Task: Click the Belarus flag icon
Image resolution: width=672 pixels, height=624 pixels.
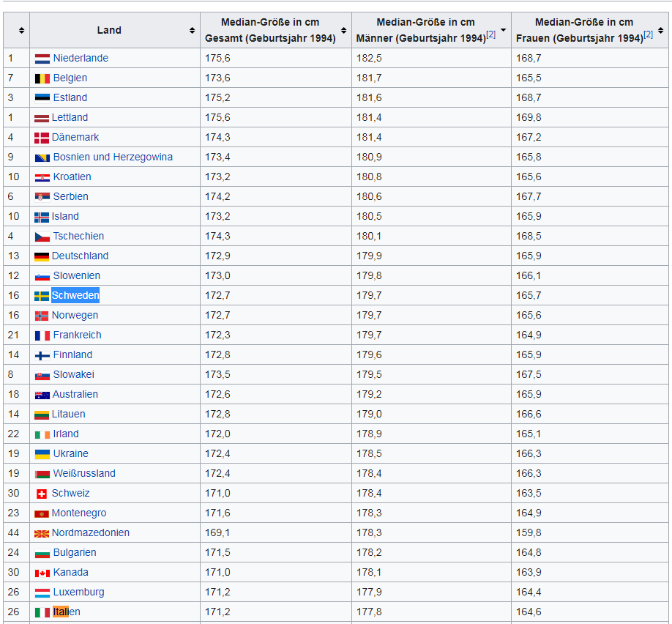Action: (x=42, y=475)
